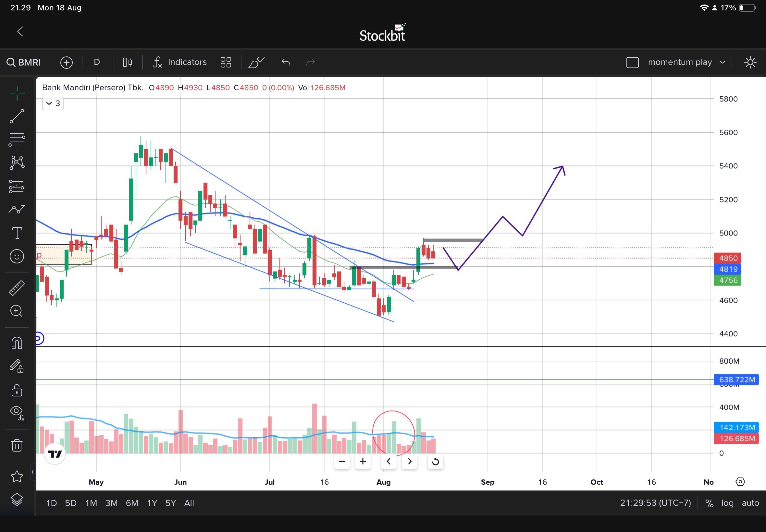Select the 5Y time range

pos(171,503)
